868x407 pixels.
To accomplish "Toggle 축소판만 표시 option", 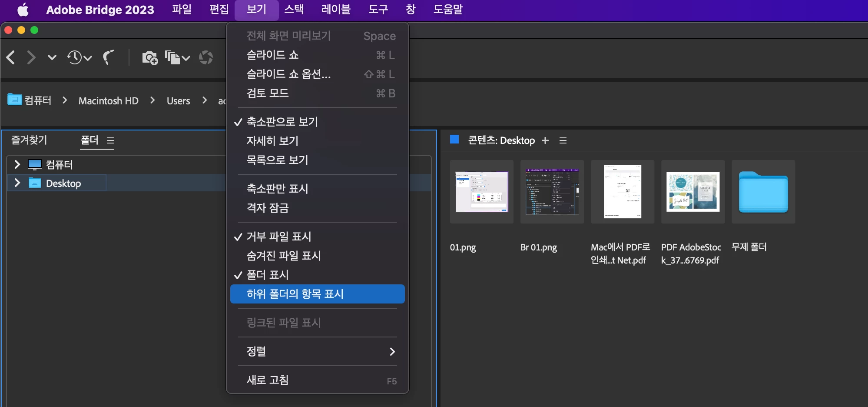I will click(318, 189).
